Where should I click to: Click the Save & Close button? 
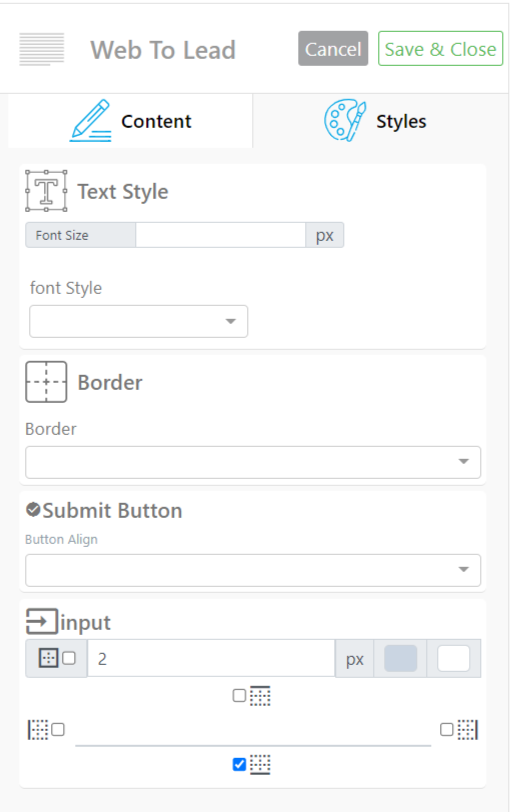click(x=441, y=49)
